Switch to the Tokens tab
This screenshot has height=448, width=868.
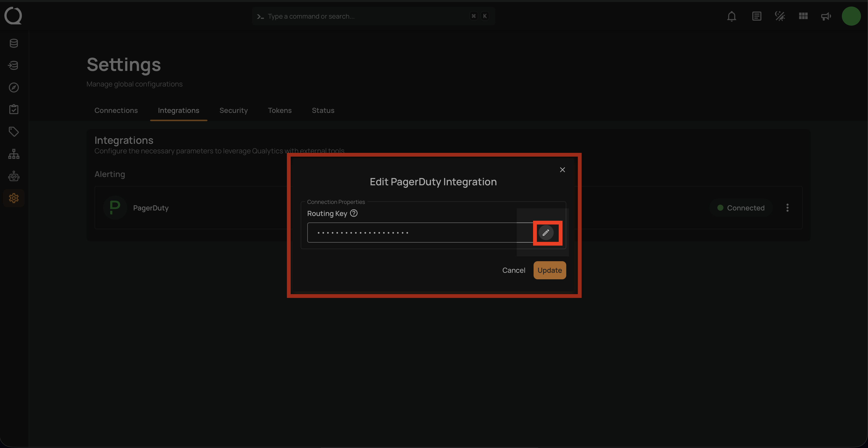(x=280, y=110)
